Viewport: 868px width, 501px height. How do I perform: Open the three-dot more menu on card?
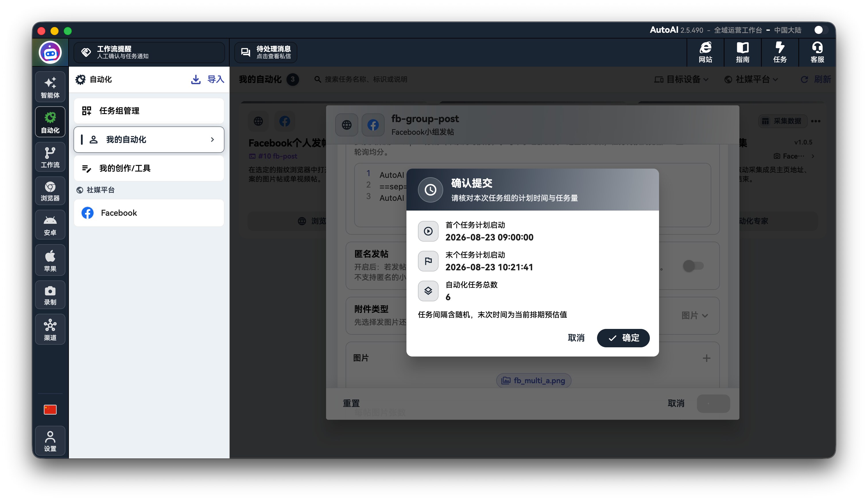pyautogui.click(x=816, y=121)
